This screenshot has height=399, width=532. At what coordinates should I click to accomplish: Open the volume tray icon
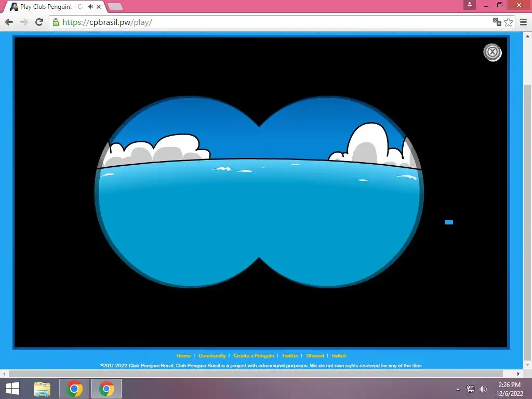(x=483, y=389)
